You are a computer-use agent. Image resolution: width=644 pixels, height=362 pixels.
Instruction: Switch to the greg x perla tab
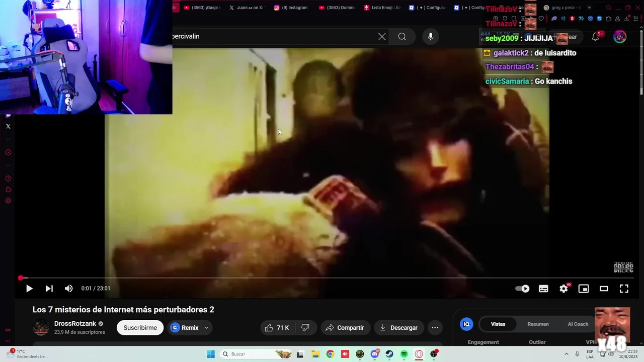[562, 8]
